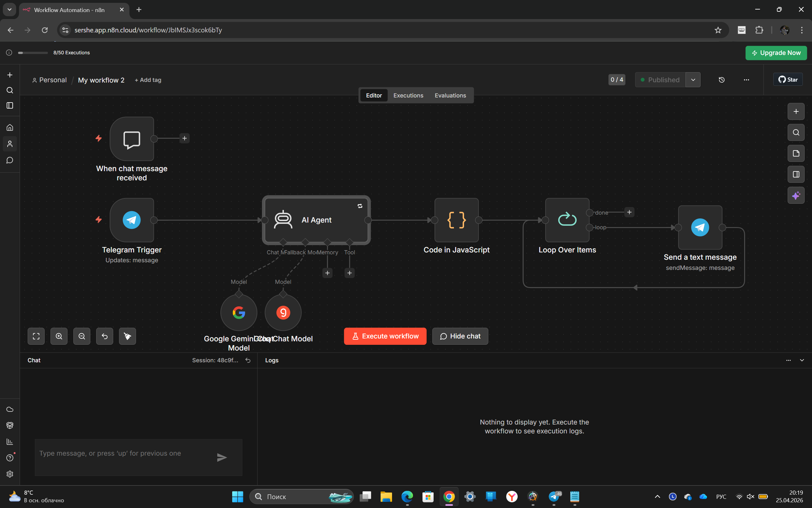
Task: Add a sticky note to canvas
Action: point(796,154)
